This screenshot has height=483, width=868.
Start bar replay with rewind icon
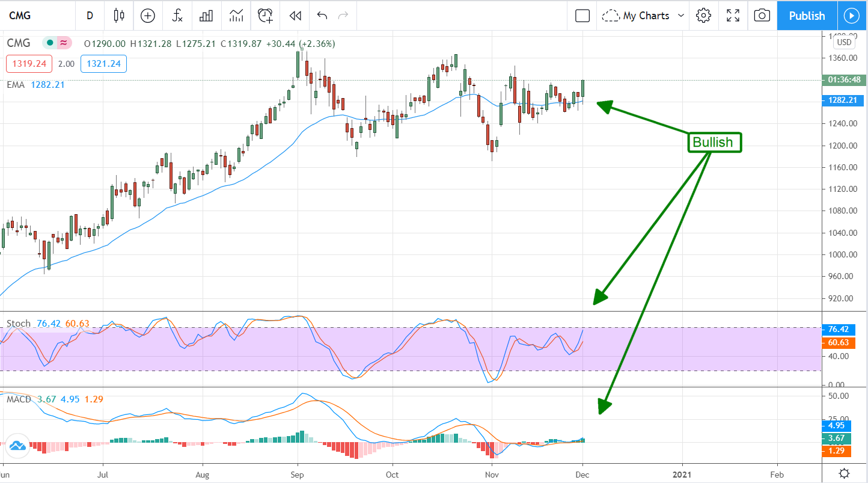tap(295, 16)
